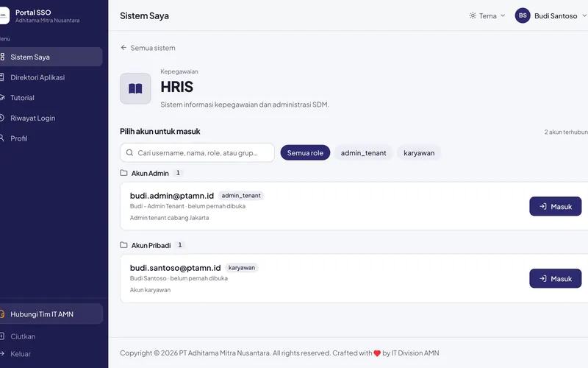Click the Akun Pribadi folder icon
Screen dimensions: 588x368
click(x=123, y=245)
